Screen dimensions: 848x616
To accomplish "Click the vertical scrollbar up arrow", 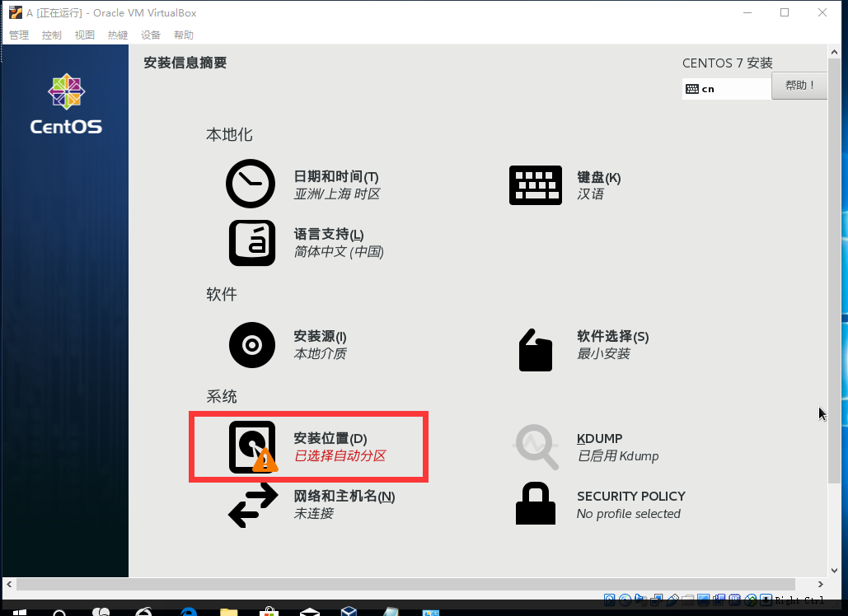I will tap(835, 53).
